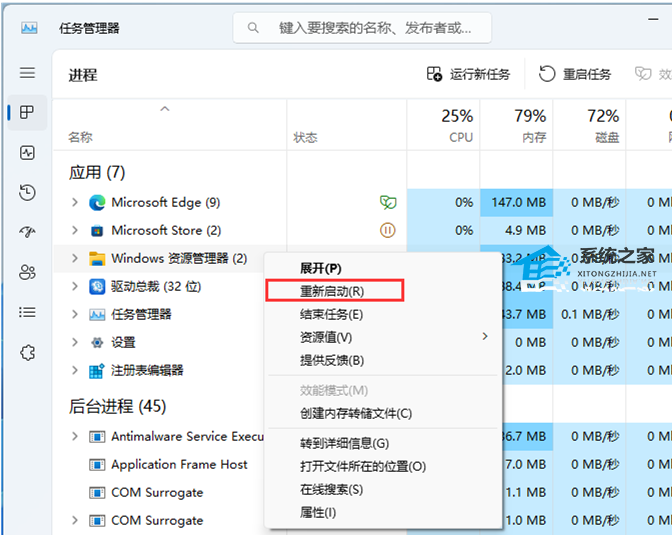The width and height of the screenshot is (672, 535).
Task: Select the Processes sidebar icon
Action: click(x=27, y=112)
